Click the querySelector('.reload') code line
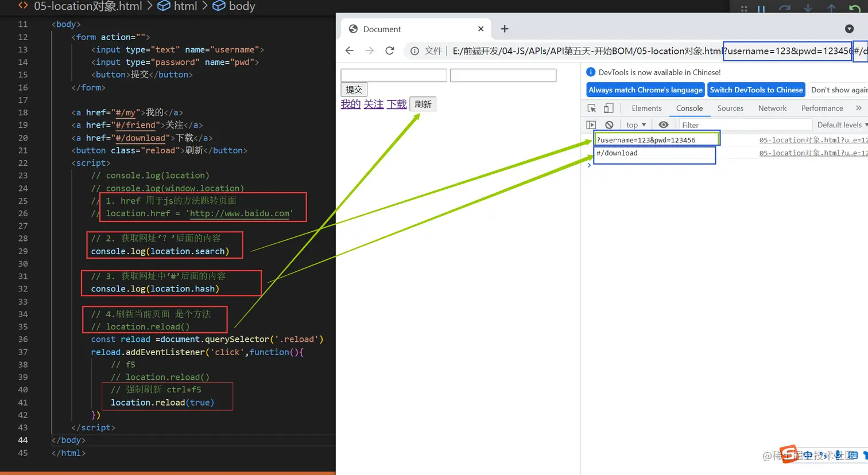Viewport: 868px width, 475px height. [207, 339]
